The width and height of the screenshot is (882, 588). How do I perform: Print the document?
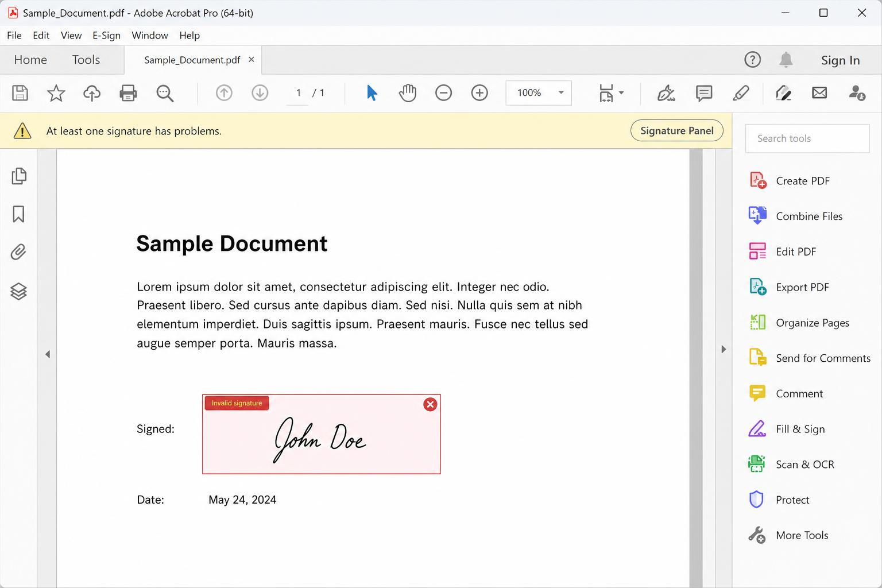(128, 93)
